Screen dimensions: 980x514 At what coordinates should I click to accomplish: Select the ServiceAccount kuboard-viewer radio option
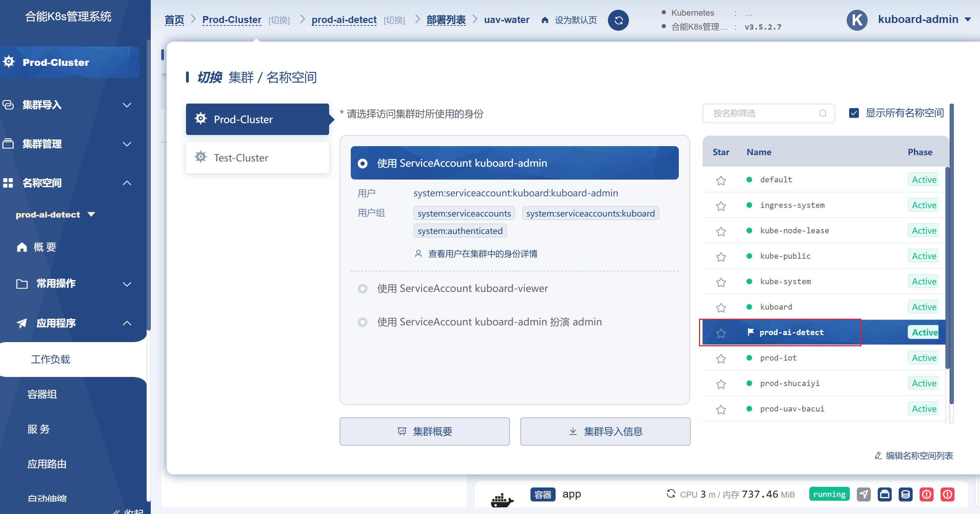pyautogui.click(x=363, y=288)
